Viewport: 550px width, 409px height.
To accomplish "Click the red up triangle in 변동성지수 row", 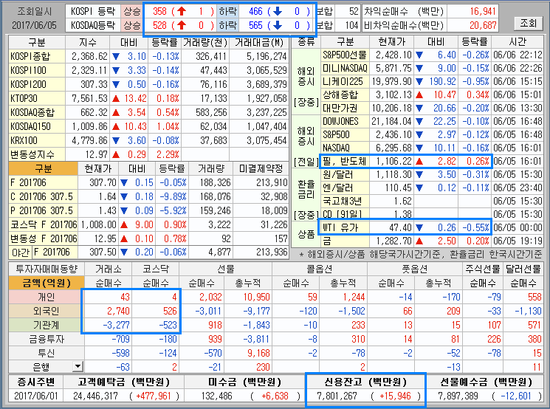I will [116, 154].
